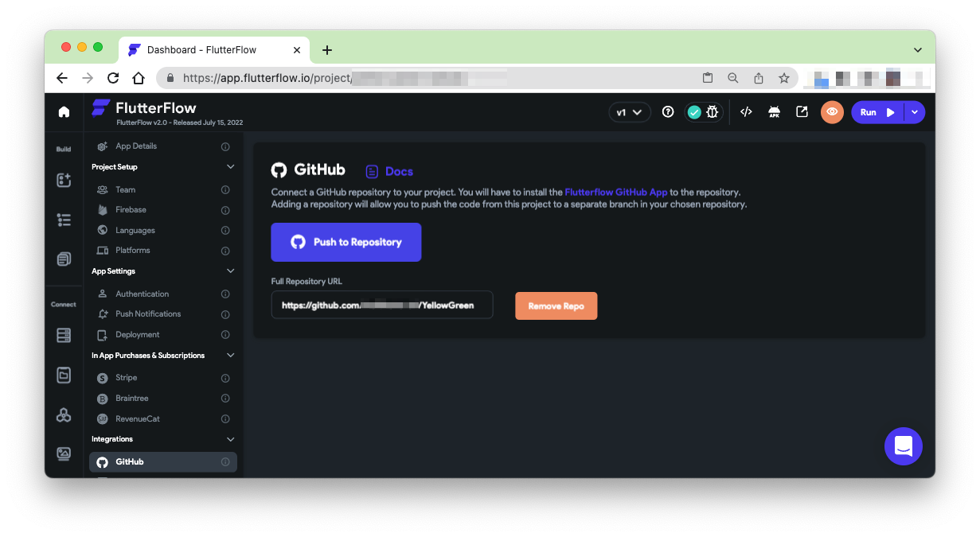The height and width of the screenshot is (537, 980).
Task: Click the project issues bug icon
Action: pyautogui.click(x=713, y=112)
